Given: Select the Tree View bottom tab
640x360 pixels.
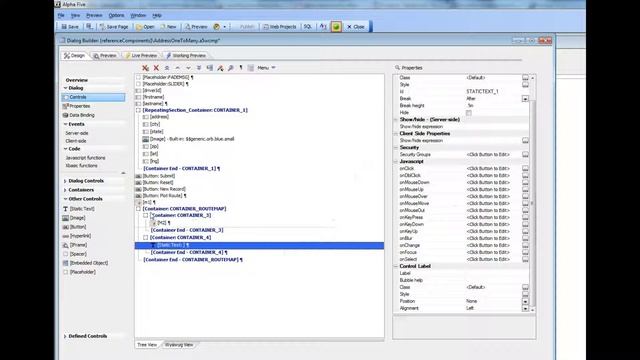Looking at the screenshot, I should 147,345.
